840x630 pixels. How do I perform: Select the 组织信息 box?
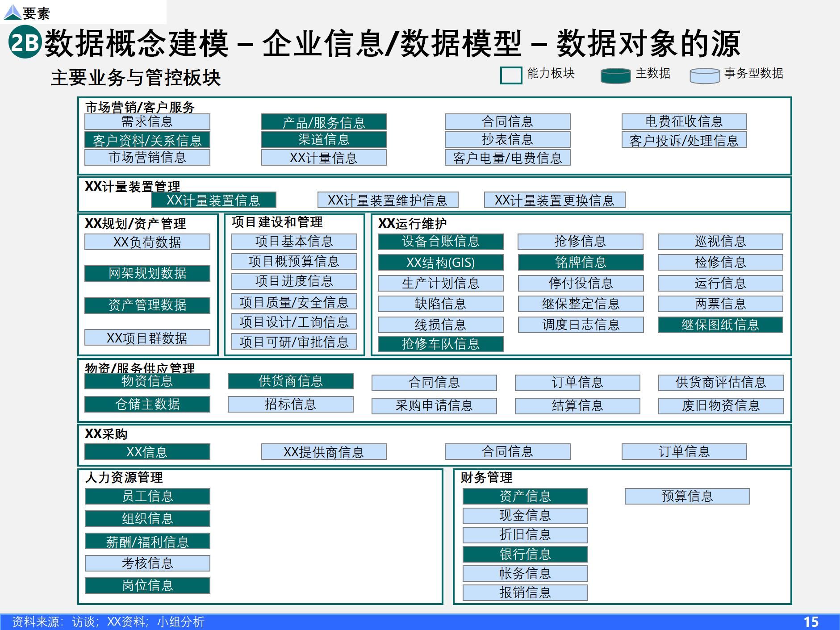147,518
